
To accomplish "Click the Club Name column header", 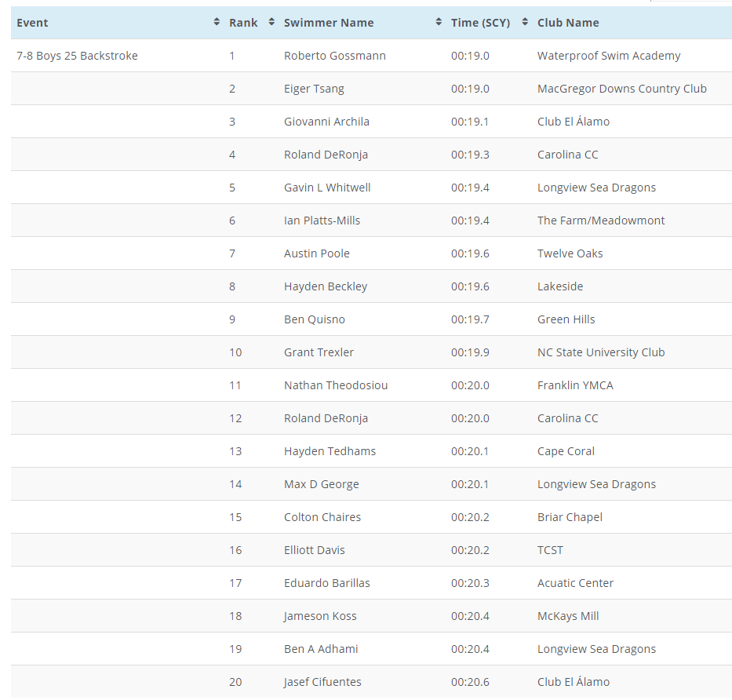I will pos(568,23).
